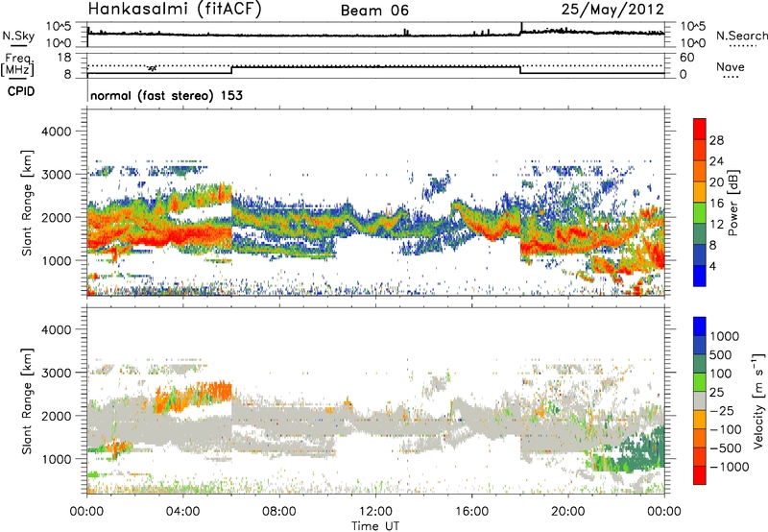Click the '10^5' left noise axis label
This screenshot has height=532, width=768.
pos(60,26)
